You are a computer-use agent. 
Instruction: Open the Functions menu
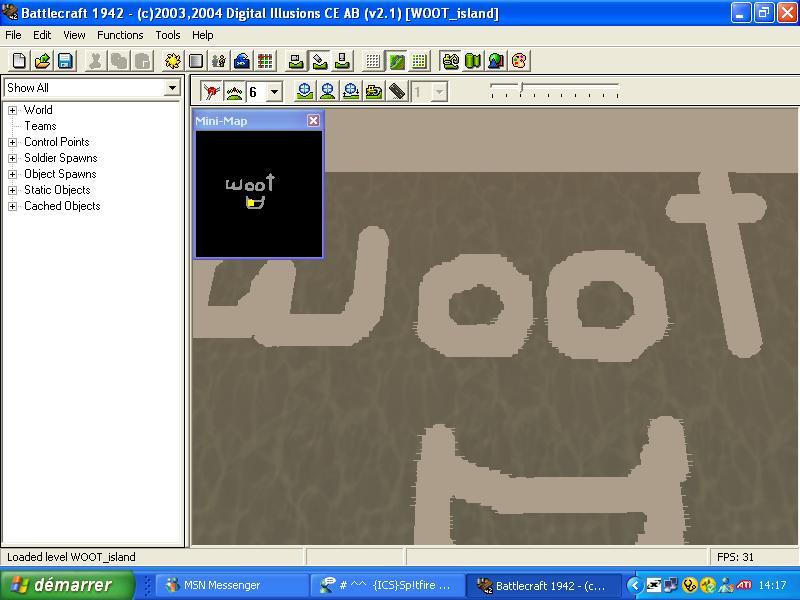(120, 35)
